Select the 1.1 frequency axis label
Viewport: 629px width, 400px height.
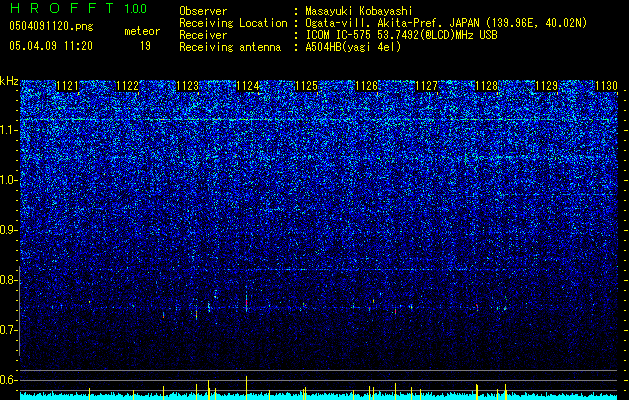pos(9,130)
